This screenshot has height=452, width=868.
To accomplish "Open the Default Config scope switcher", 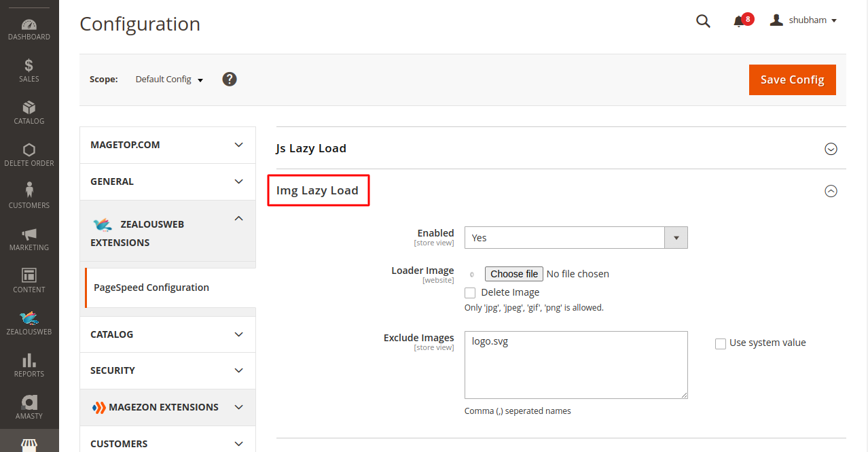I will tap(169, 80).
